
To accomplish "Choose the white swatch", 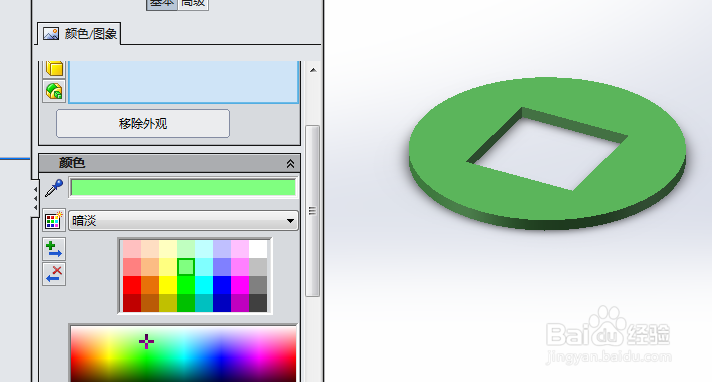I will [258, 249].
